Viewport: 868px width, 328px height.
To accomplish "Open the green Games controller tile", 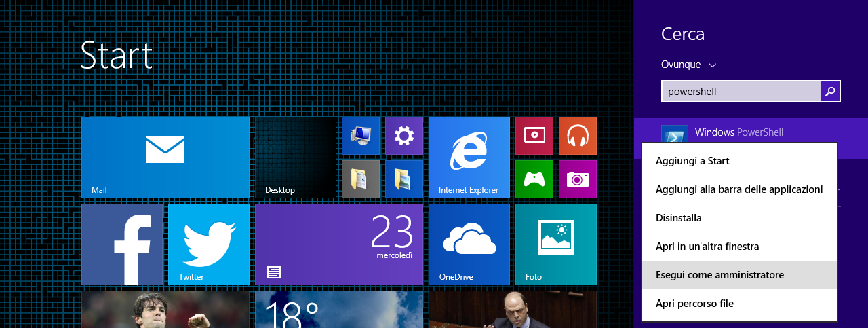I will tap(534, 179).
